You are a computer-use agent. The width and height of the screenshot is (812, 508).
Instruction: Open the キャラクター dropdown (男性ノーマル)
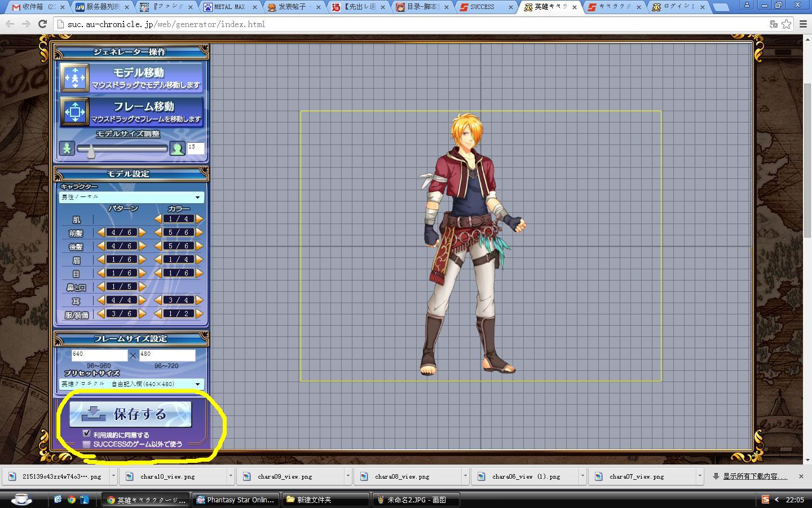click(x=131, y=197)
